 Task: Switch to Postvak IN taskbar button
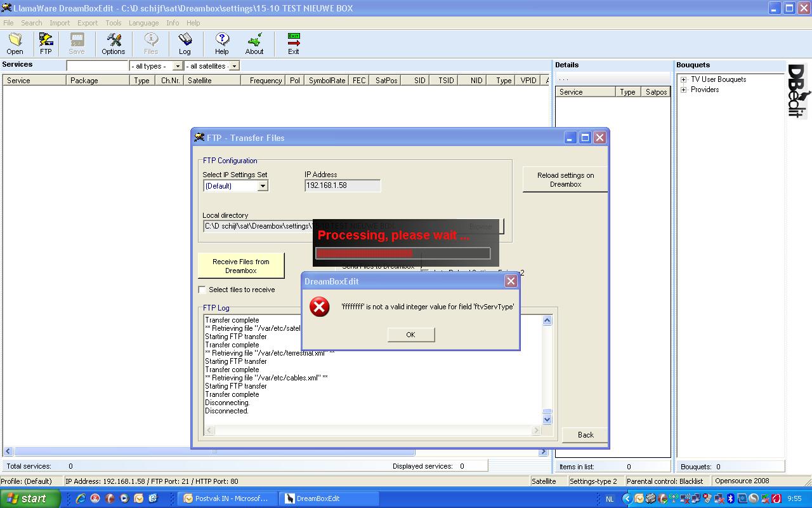(226, 498)
